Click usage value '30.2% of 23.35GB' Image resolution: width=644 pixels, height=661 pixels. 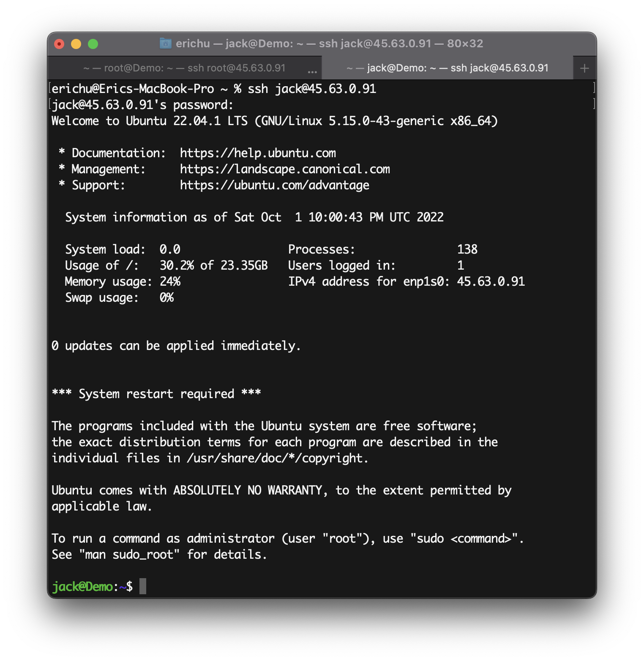214,265
